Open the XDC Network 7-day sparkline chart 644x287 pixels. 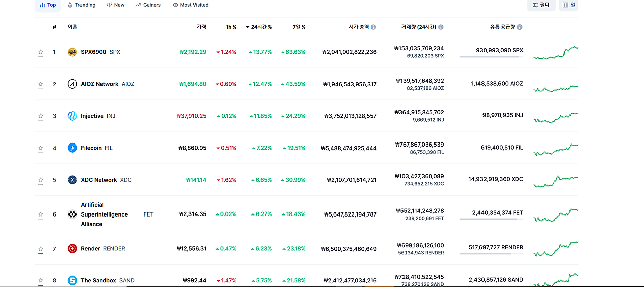[556, 181]
